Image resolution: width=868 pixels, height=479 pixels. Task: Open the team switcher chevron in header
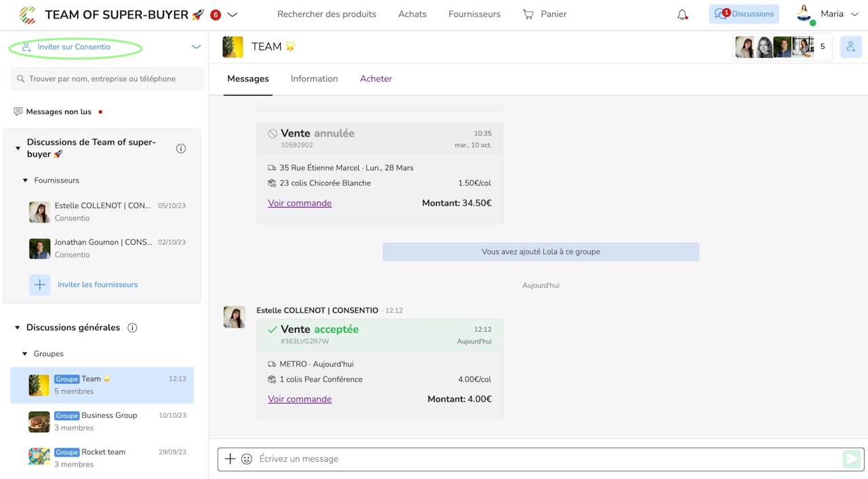coord(232,14)
